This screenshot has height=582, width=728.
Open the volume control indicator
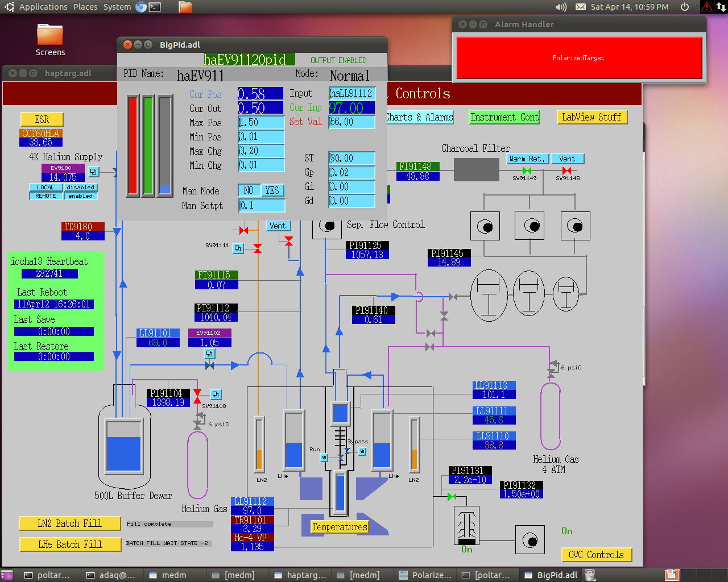[x=561, y=7]
